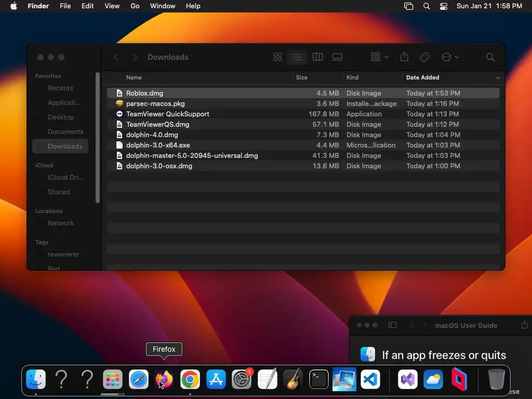The image size is (532, 399).
Task: Open the Help menu
Action: pyautogui.click(x=193, y=6)
